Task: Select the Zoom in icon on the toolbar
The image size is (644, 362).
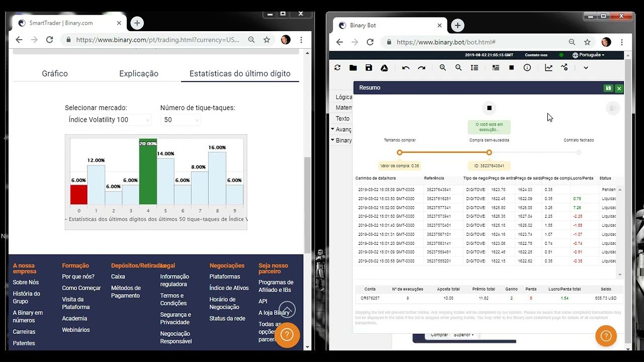Action: pyautogui.click(x=442, y=67)
